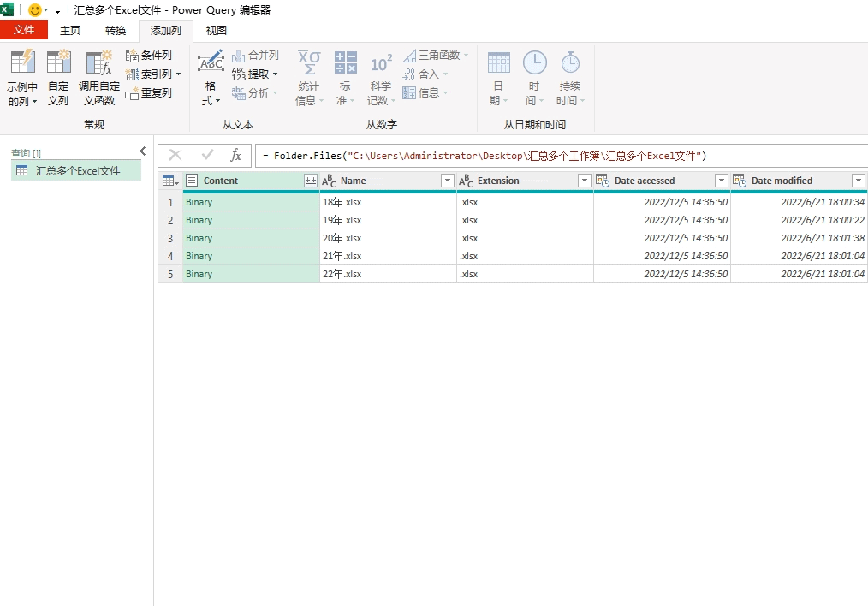Open the 文件 file menu

tap(24, 30)
